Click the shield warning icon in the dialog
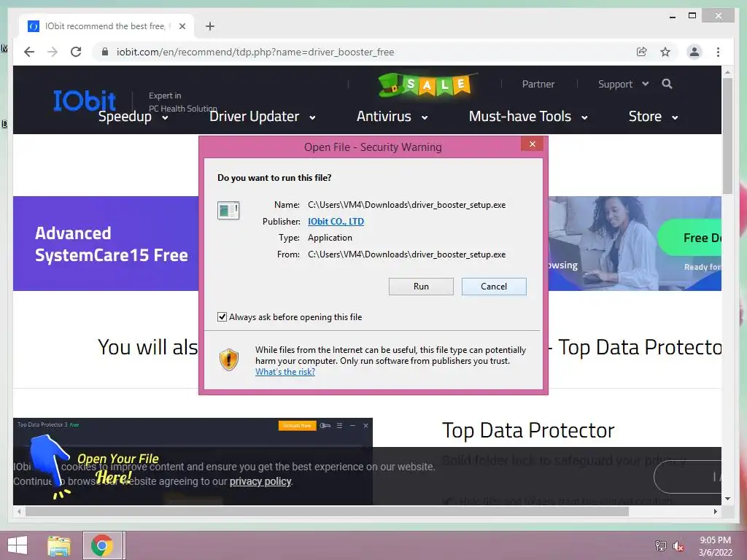 click(228, 360)
